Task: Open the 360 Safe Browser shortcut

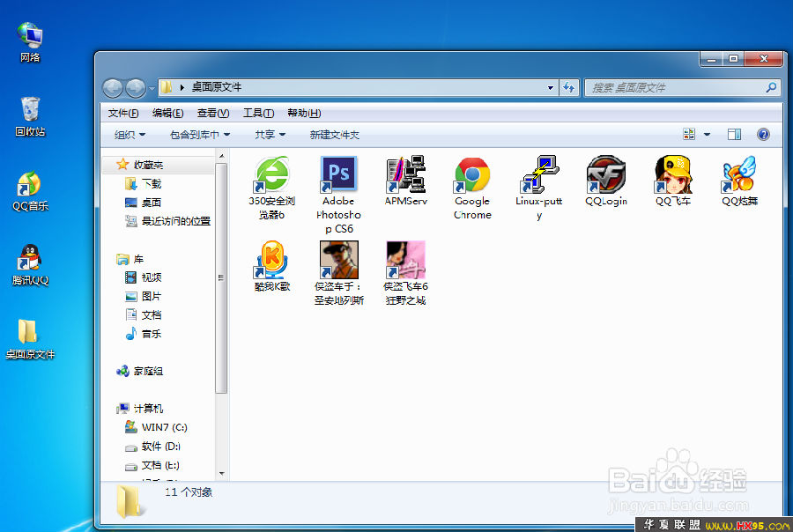Action: coord(271,174)
